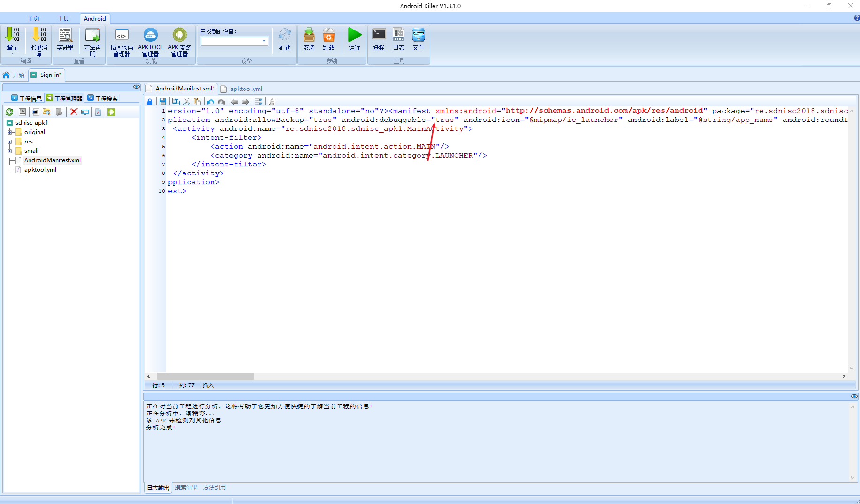Switch to the 开始 start tab
Screen dimensions: 860x504
coord(14,75)
